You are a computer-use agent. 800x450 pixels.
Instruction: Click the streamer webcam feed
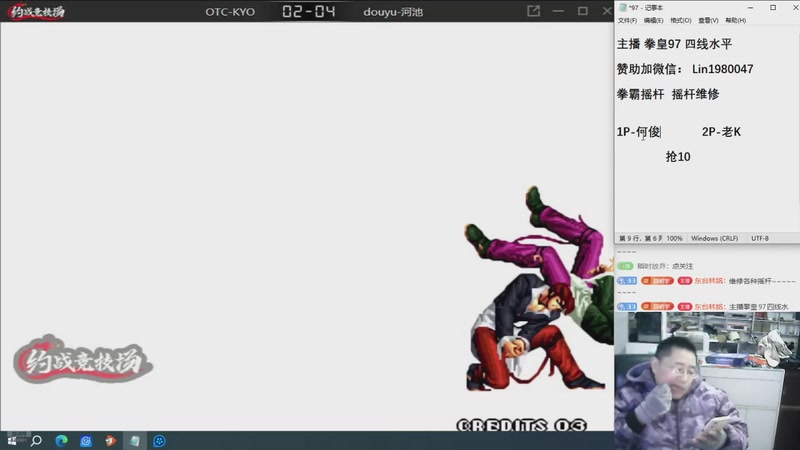pyautogui.click(x=707, y=381)
